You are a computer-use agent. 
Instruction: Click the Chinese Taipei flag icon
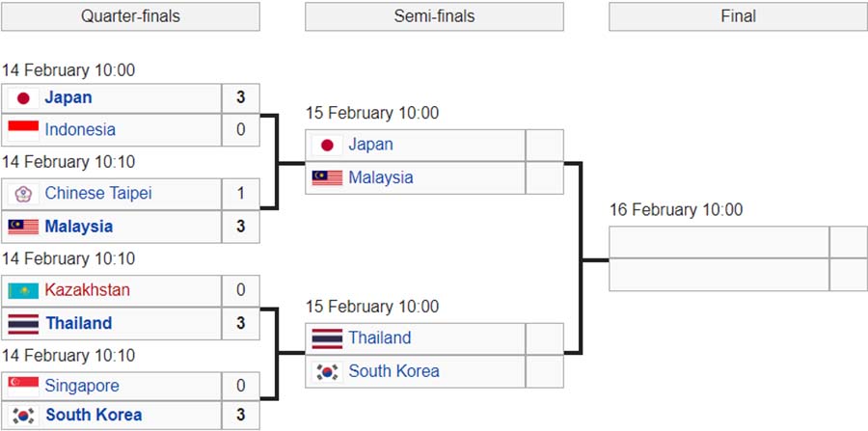pyautogui.click(x=23, y=194)
